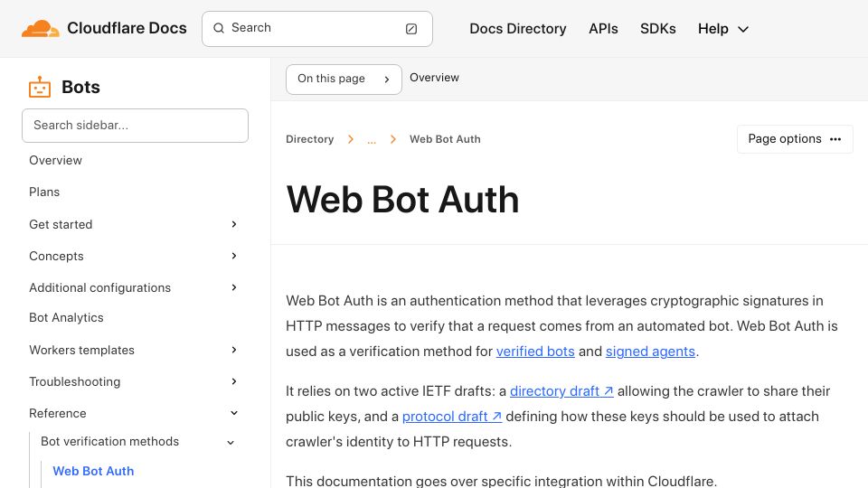Expand the Workers templates section
The width and height of the screenshot is (868, 488).
[234, 350]
